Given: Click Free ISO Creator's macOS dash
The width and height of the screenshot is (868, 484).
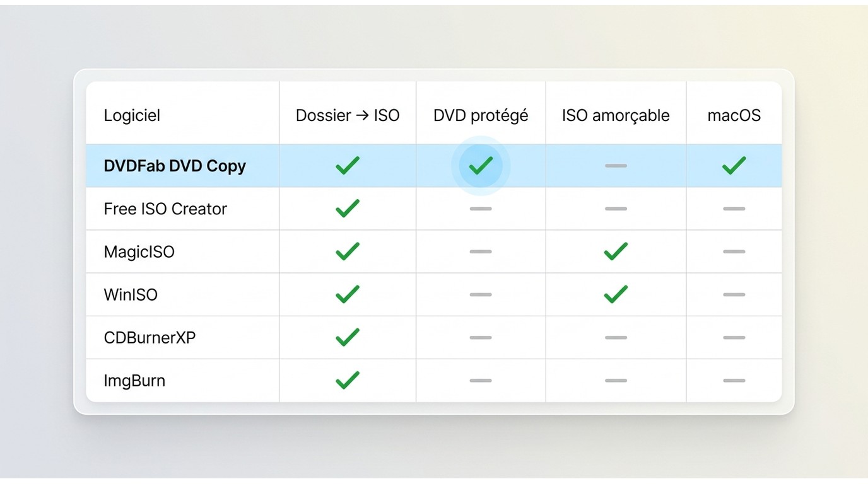Looking at the screenshot, I should pyautogui.click(x=734, y=209).
